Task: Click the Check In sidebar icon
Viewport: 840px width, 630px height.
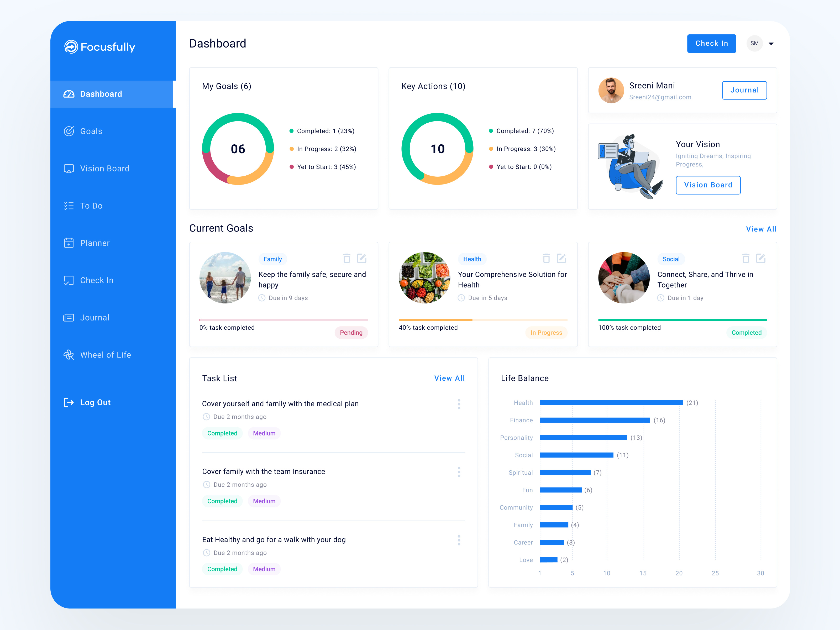Action: (69, 280)
